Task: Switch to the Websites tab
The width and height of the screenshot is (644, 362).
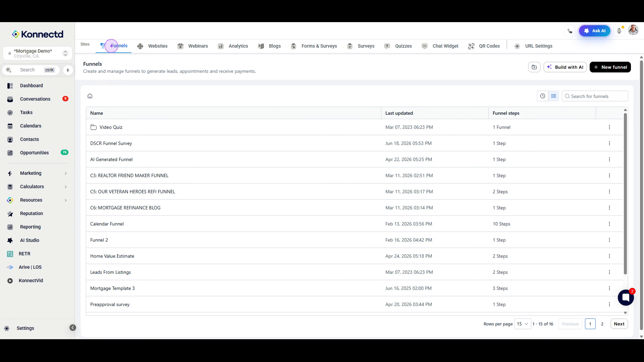Action: pos(153,46)
